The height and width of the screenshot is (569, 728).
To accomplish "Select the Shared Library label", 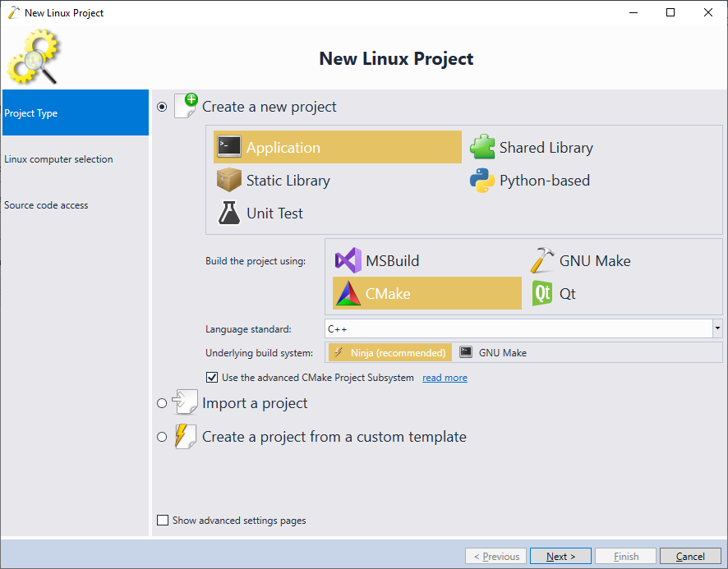I will [x=546, y=148].
